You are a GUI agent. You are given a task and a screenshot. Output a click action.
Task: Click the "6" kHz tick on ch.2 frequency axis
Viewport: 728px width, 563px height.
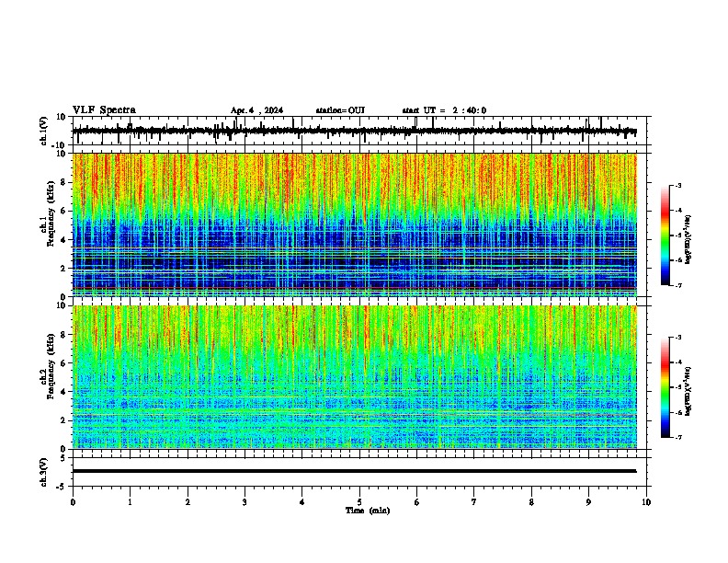point(64,362)
